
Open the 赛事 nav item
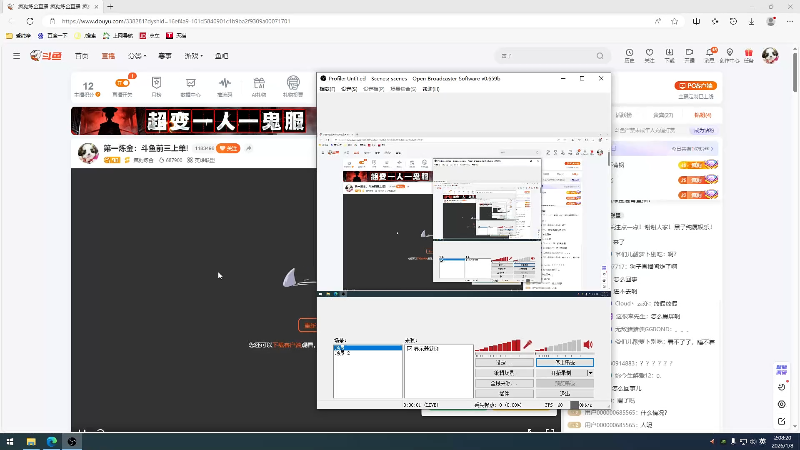click(x=165, y=56)
